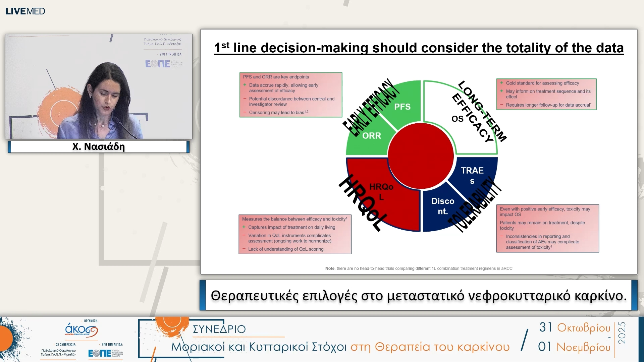Click the slide title '1st line decision-making'

click(x=419, y=48)
